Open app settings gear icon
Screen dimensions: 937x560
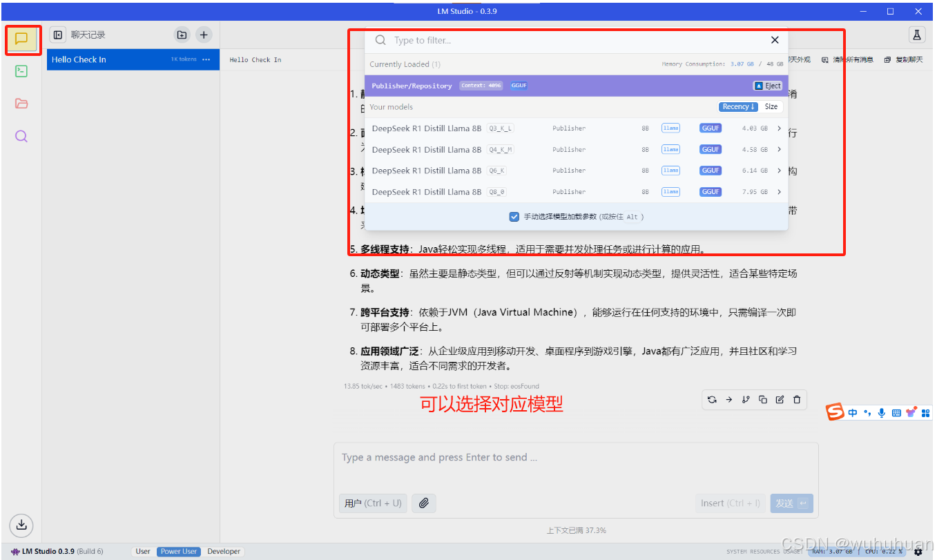(918, 552)
